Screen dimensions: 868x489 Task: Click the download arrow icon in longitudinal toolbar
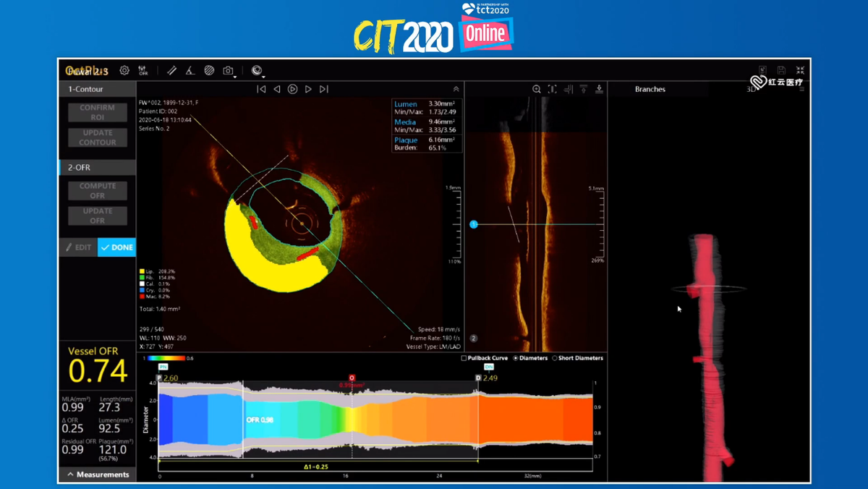599,89
